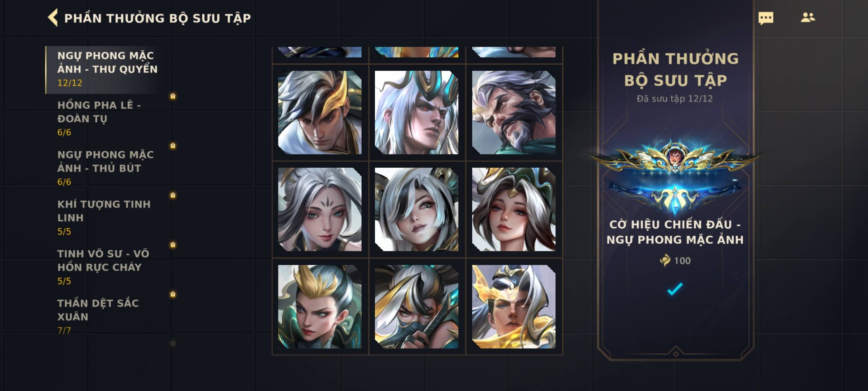The image size is (868, 391).
Task: Click gift icon beside Hồng Pha Lê
Action: pos(173,96)
